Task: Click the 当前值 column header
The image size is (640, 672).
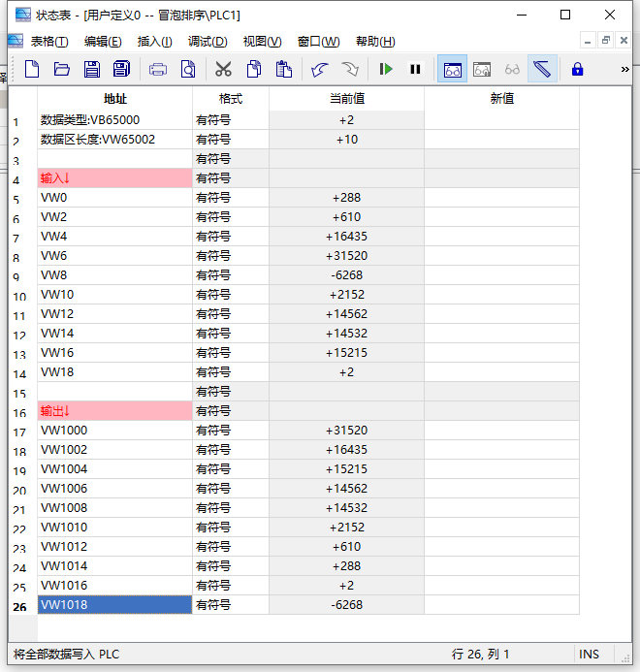Action: point(347,99)
